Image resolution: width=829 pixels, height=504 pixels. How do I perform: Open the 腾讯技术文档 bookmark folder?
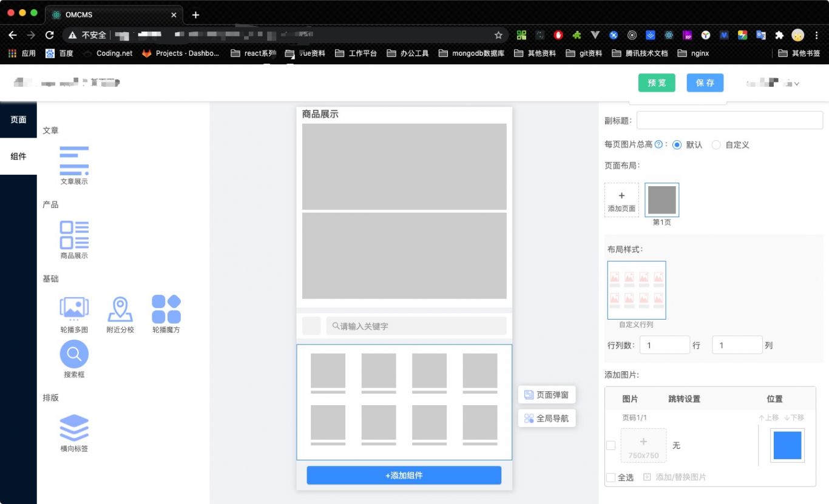coord(640,53)
